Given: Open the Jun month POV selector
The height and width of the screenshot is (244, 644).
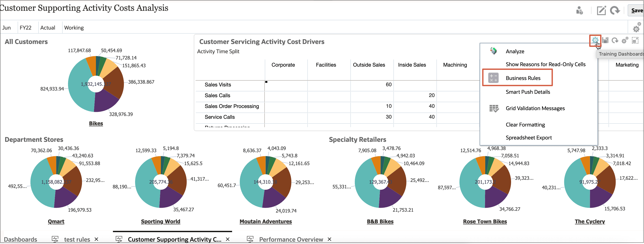Looking at the screenshot, I should click(6, 28).
